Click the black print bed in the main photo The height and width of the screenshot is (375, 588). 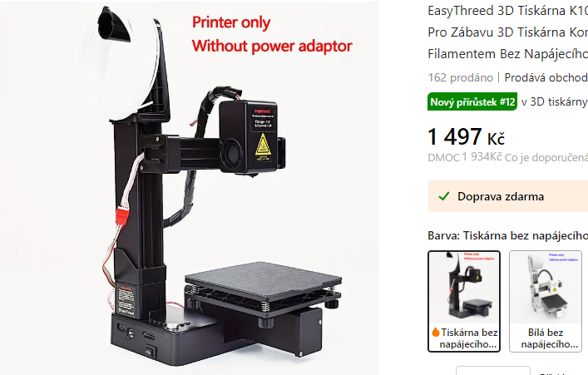coord(264,280)
